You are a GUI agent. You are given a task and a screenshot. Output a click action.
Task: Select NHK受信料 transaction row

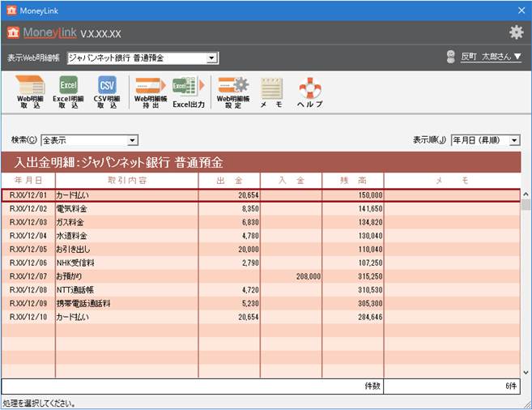[x=261, y=263]
